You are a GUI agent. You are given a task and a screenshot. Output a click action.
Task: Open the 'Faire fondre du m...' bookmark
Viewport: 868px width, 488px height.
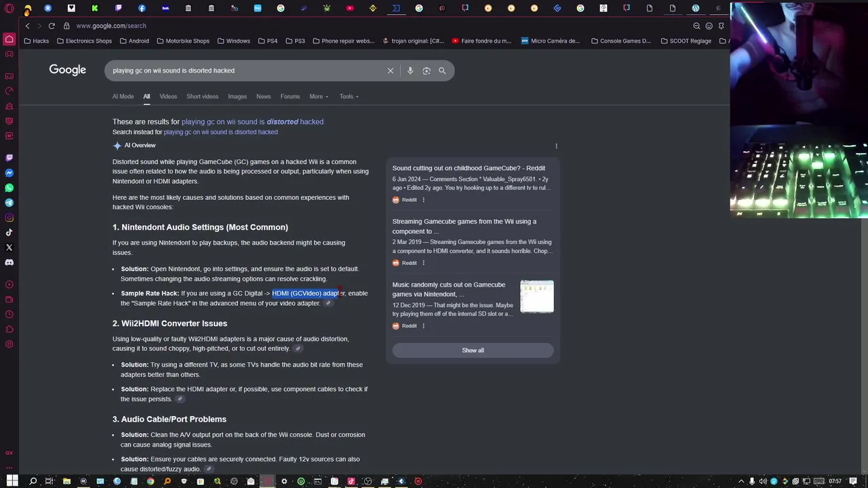pos(481,41)
